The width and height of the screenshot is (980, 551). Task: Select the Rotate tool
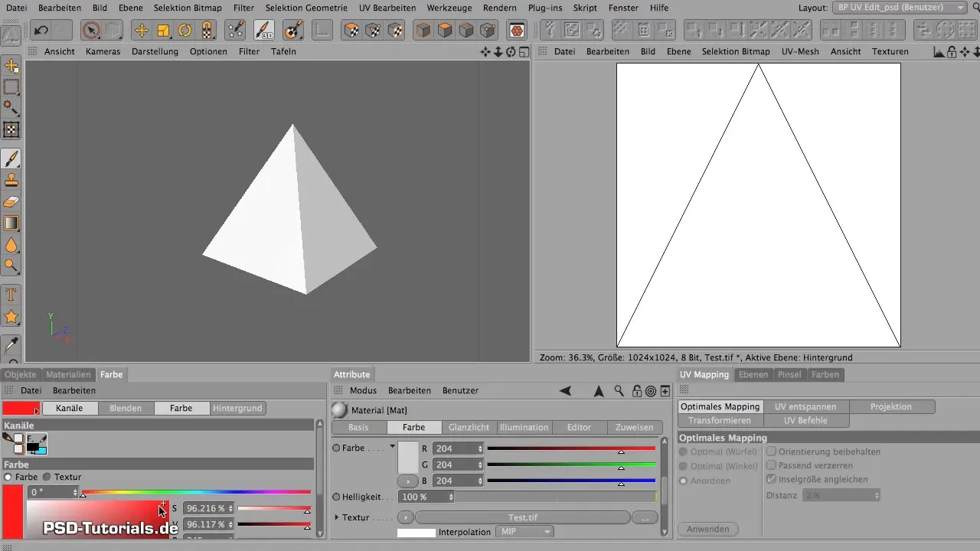185,31
